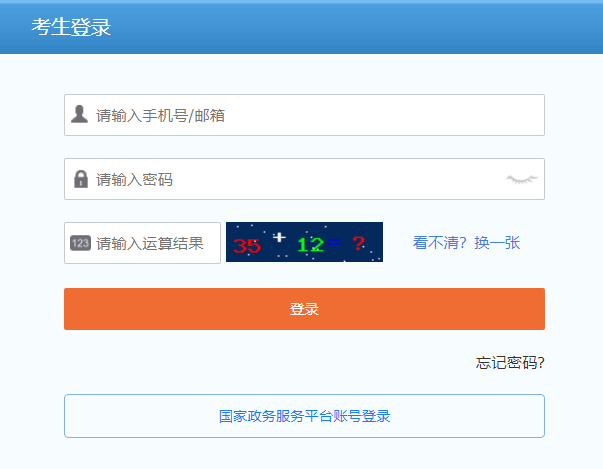
Task: Click the padlock icon in password field
Action: (81, 179)
